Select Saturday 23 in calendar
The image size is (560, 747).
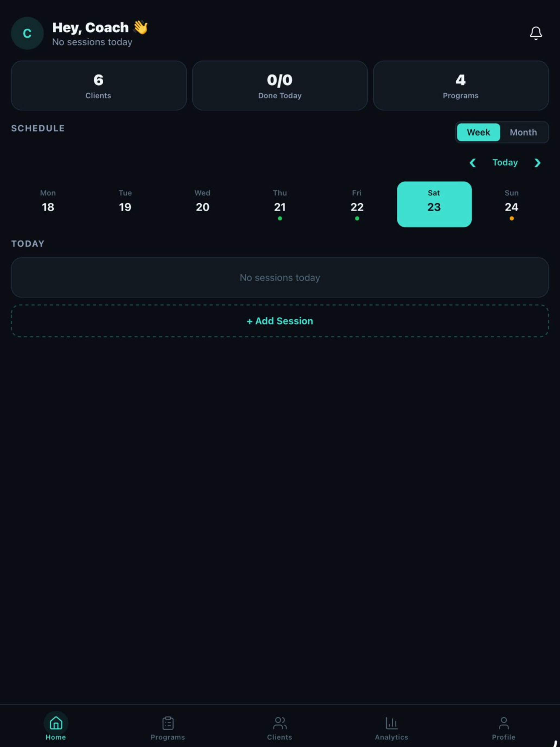pos(434,204)
